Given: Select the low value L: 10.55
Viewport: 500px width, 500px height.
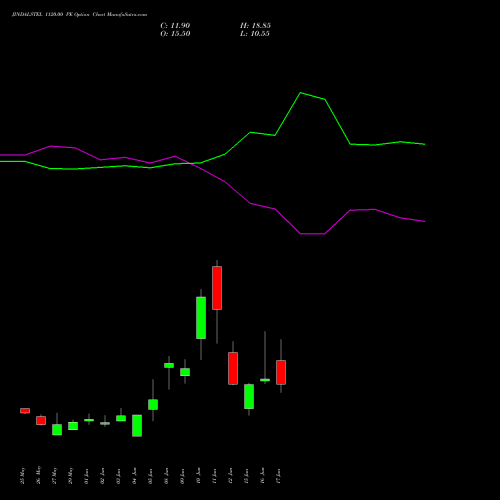Looking at the screenshot, I should click(x=255, y=34).
